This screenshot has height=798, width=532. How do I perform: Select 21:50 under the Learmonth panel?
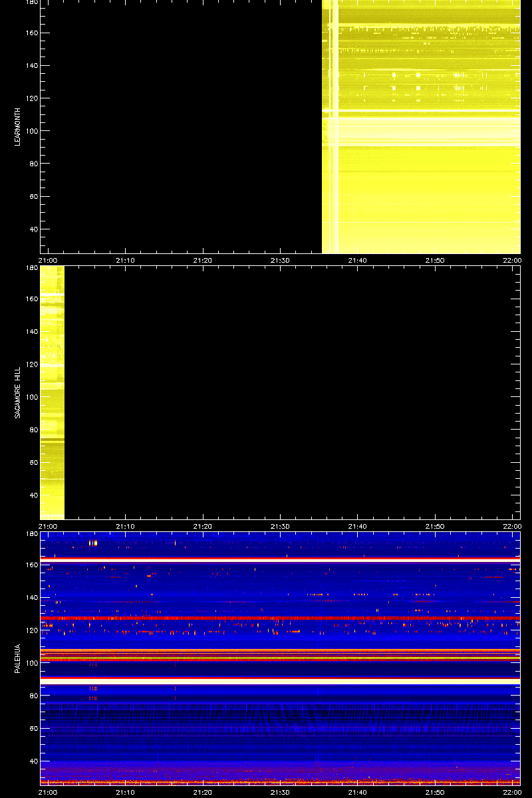coord(435,260)
